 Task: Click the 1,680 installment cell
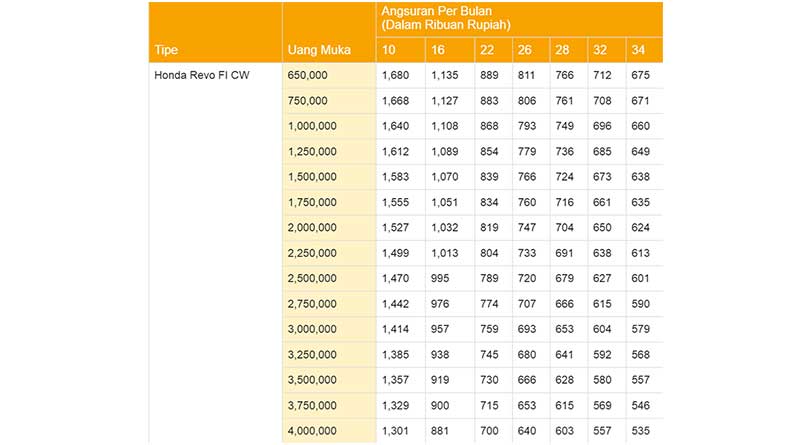coord(394,75)
